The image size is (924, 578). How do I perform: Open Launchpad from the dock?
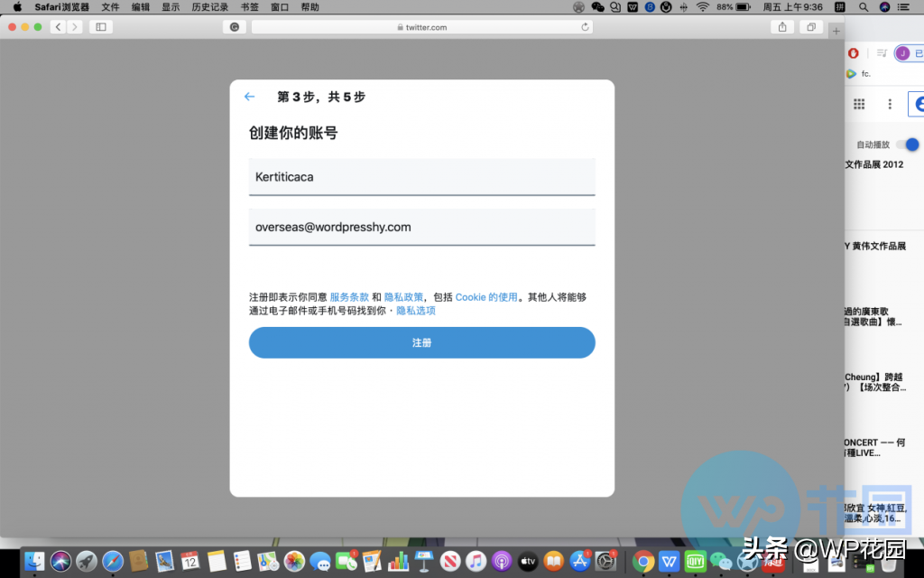pos(87,561)
